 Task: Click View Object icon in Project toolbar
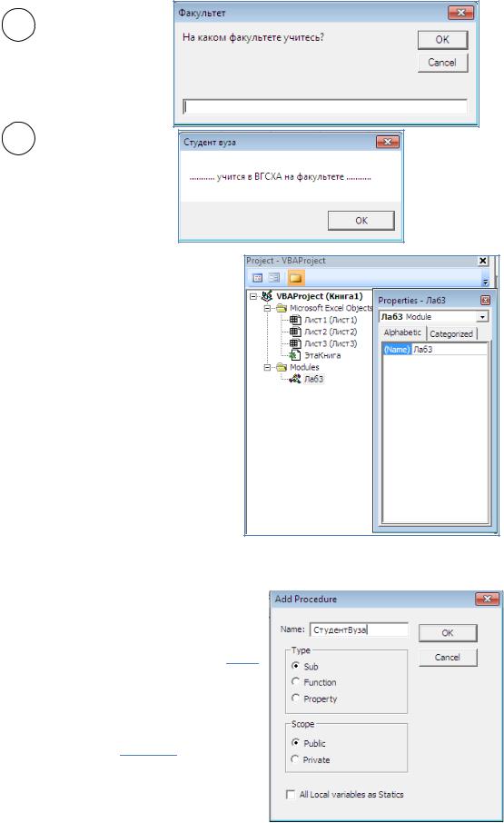pos(273,278)
